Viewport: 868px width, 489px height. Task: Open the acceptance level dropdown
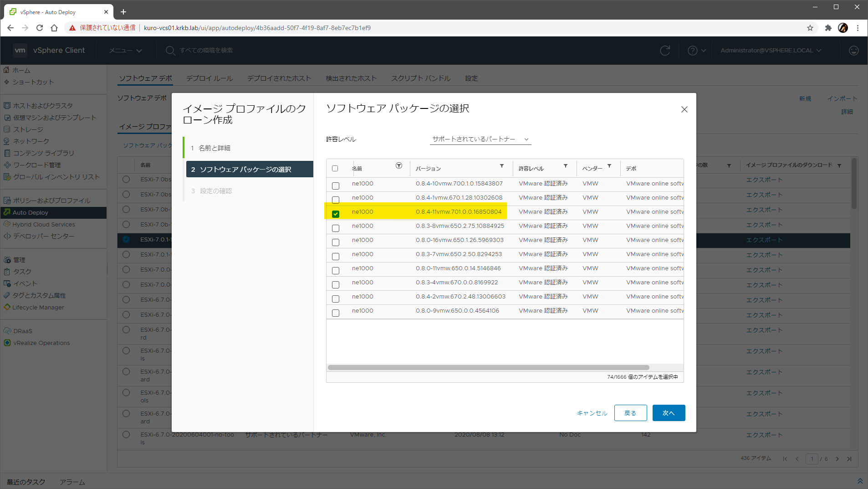(x=480, y=139)
